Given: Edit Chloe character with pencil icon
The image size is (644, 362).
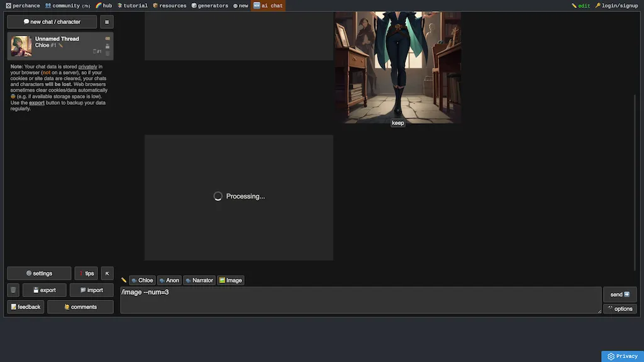Looking at the screenshot, I should (x=61, y=45).
